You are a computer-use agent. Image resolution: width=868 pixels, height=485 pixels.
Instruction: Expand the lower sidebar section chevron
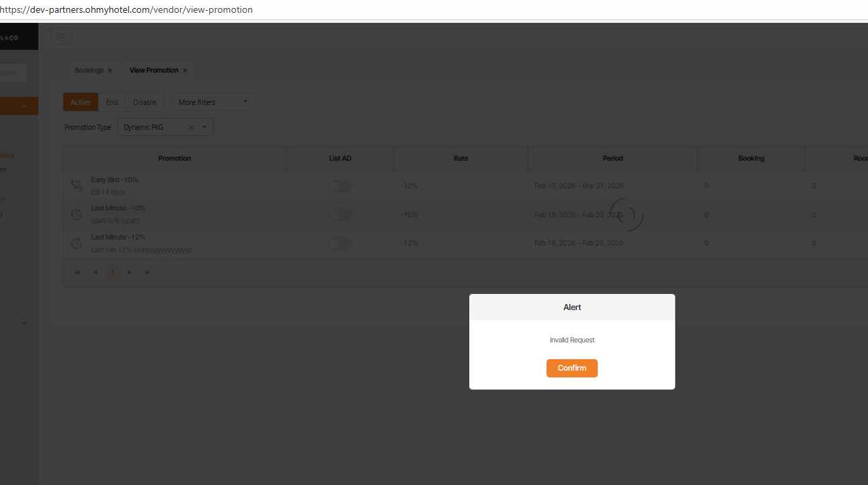(x=24, y=323)
